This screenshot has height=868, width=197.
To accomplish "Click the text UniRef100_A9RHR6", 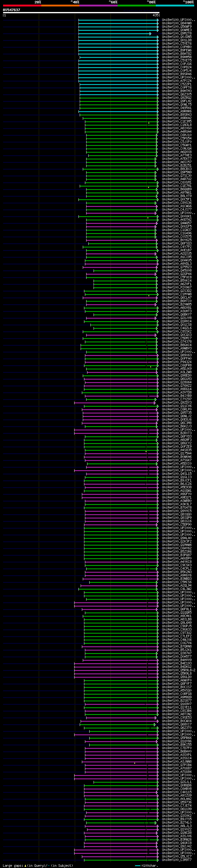I will point(177,111).
